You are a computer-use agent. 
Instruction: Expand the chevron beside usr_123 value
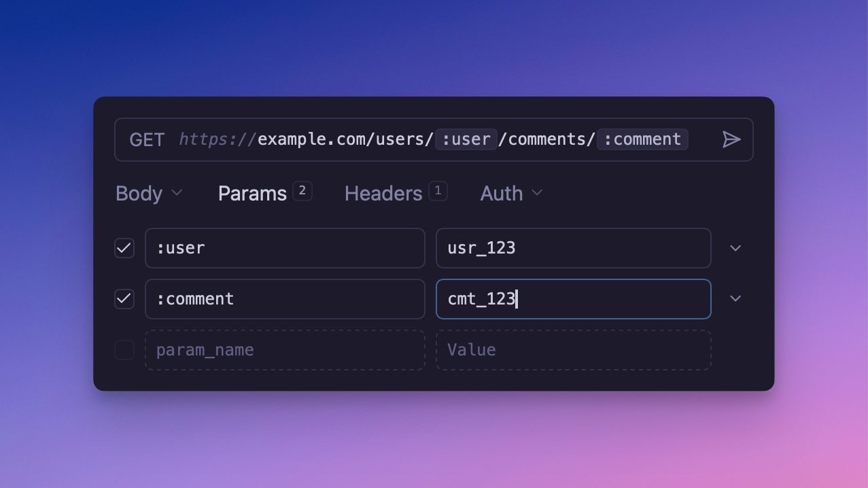735,248
